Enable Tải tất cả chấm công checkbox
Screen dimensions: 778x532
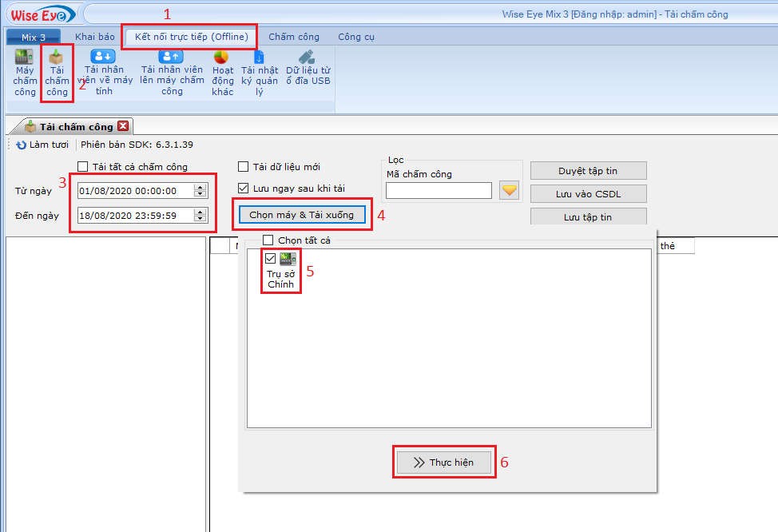[x=83, y=166]
